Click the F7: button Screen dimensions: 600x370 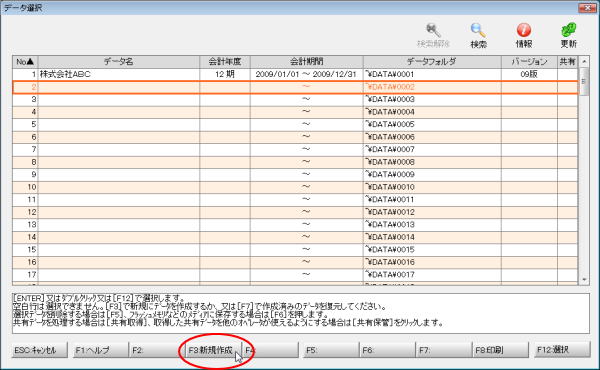444,350
